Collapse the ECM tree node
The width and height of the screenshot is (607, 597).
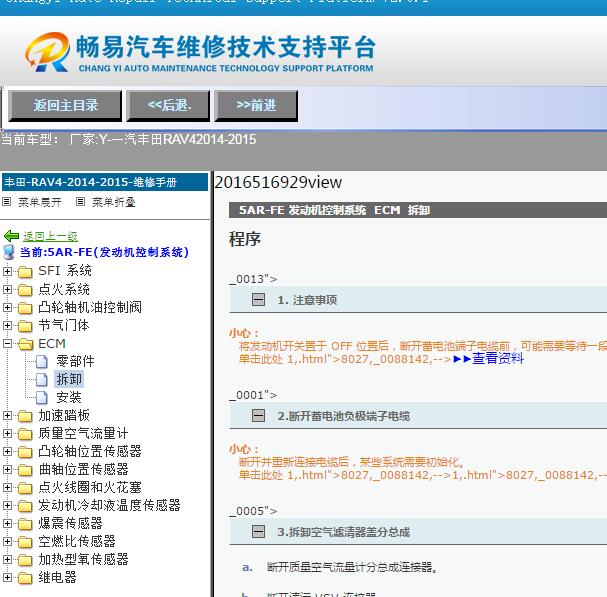click(7, 343)
